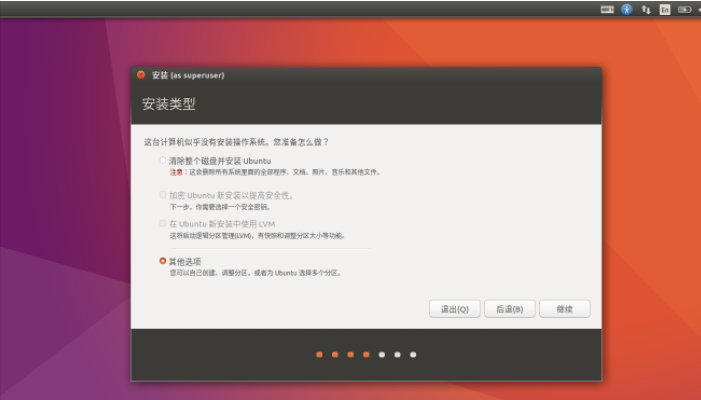The width and height of the screenshot is (701, 400).
Task: Check 加密 Ubuntu 新安装以提高安全性 checkbox
Action: (163, 194)
